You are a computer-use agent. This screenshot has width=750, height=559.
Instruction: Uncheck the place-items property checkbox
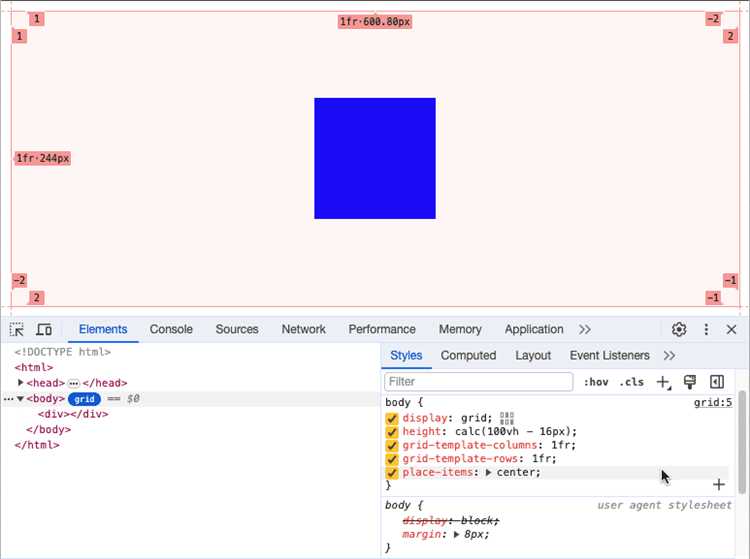392,472
